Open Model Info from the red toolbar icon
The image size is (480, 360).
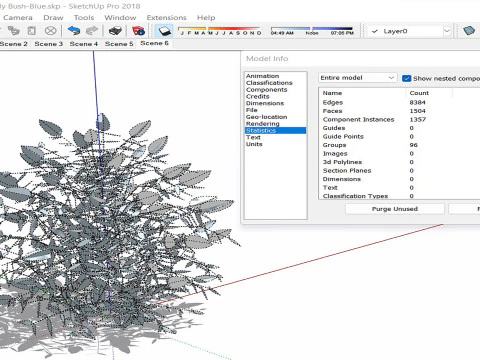pos(138,31)
